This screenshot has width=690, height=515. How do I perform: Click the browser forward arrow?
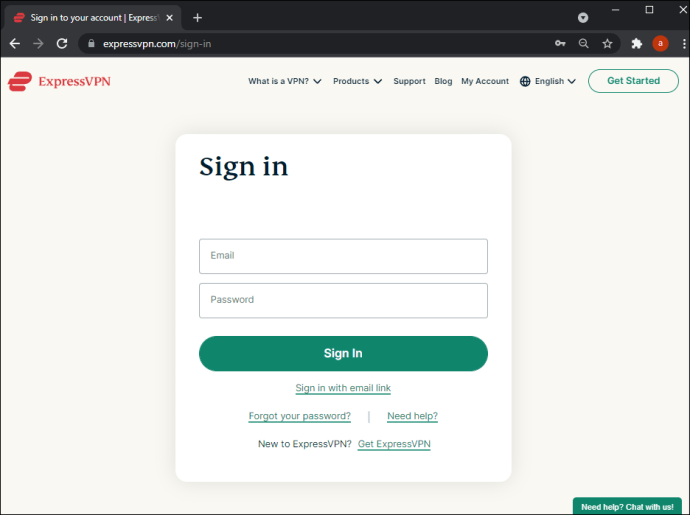[x=38, y=44]
